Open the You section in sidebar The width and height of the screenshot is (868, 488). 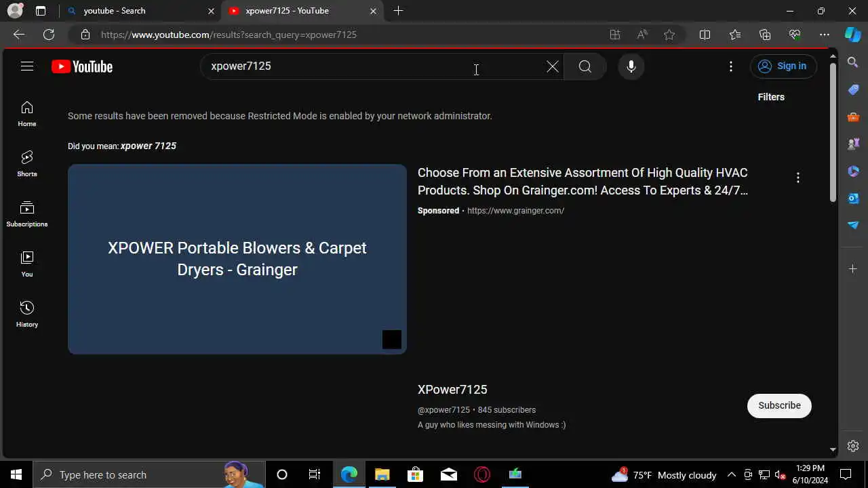click(x=27, y=264)
